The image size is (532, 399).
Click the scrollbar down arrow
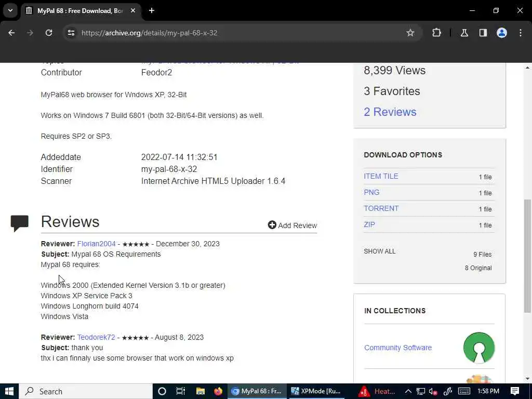click(527, 379)
